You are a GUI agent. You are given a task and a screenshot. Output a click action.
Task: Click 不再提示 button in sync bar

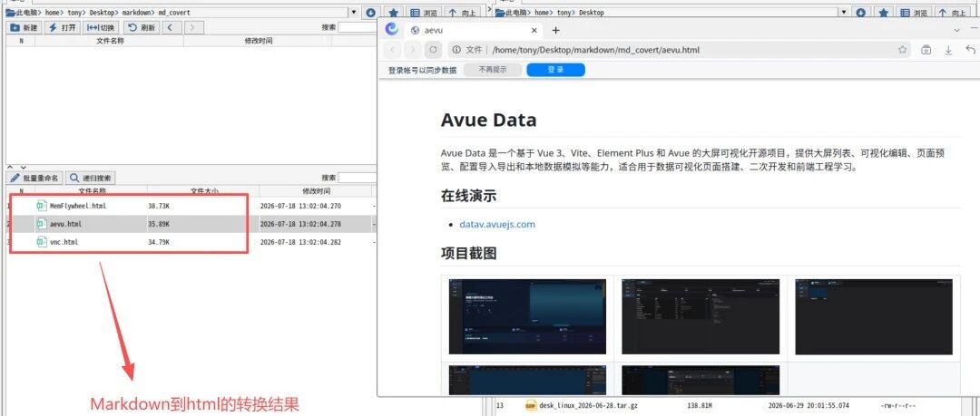pyautogui.click(x=493, y=70)
